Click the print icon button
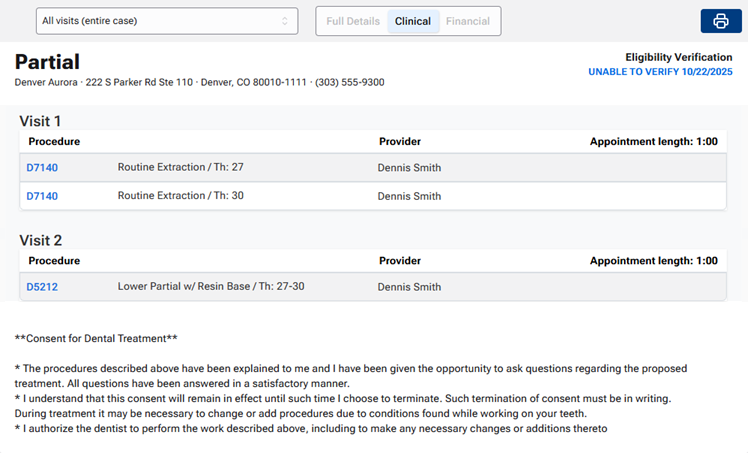The height and width of the screenshot is (453, 748). (720, 21)
